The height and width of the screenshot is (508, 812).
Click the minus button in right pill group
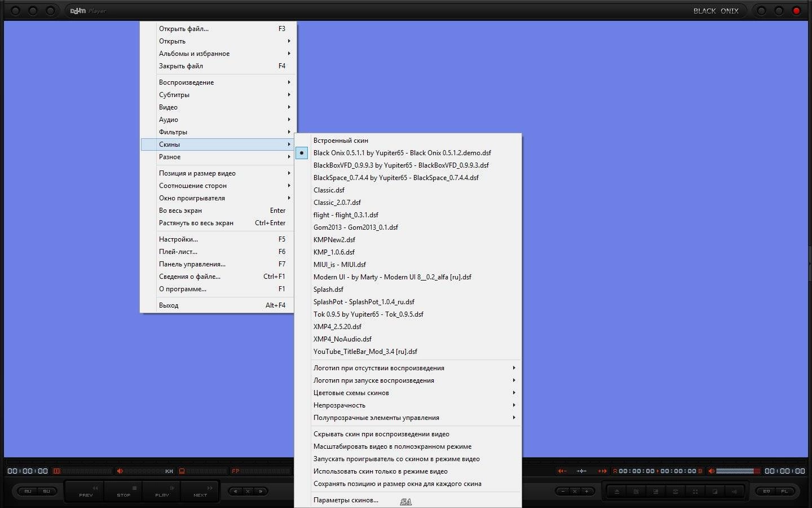tap(563, 492)
